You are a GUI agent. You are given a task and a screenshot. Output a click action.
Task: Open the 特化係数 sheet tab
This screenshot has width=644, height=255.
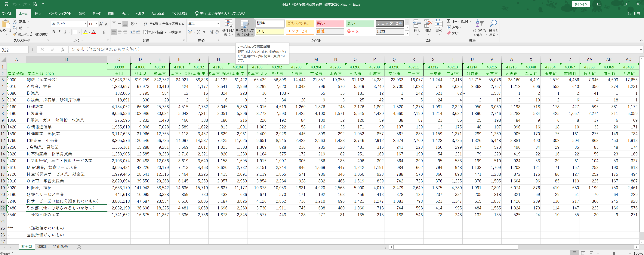click(60, 247)
